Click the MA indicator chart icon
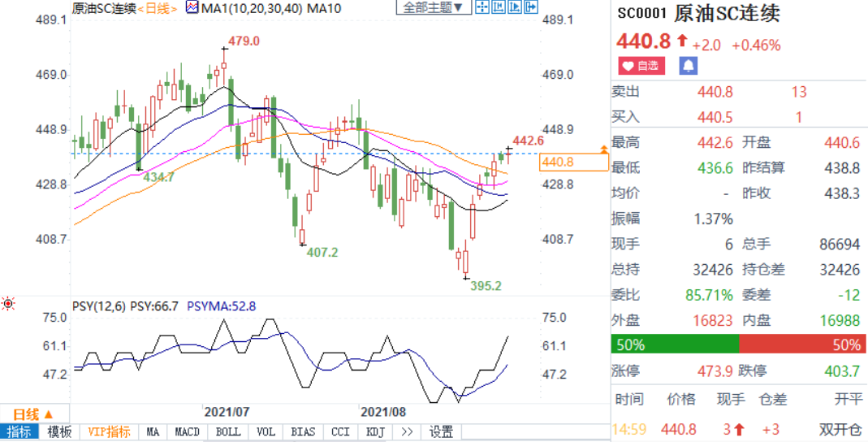Viewport: 868px width, 442px height. pyautogui.click(x=192, y=7)
